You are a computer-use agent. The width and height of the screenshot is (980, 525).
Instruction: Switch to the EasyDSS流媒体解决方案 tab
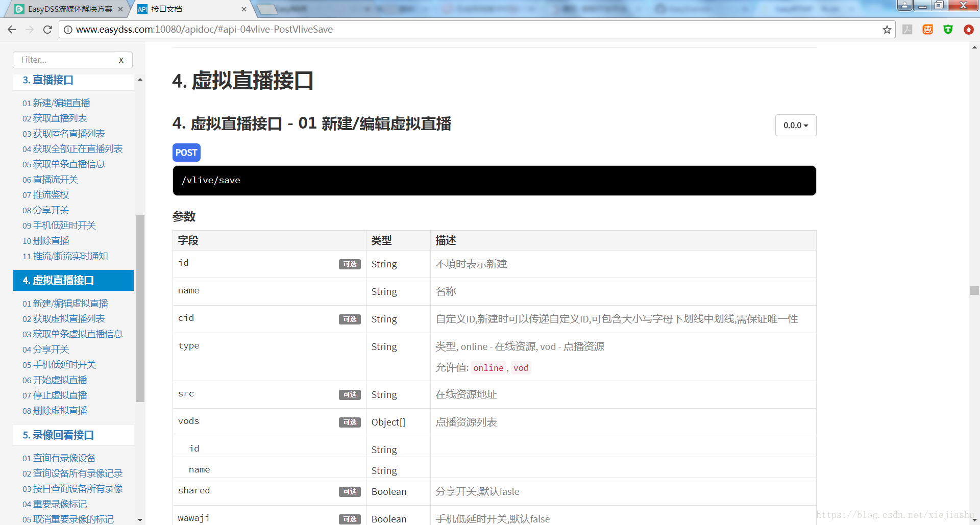coord(69,9)
